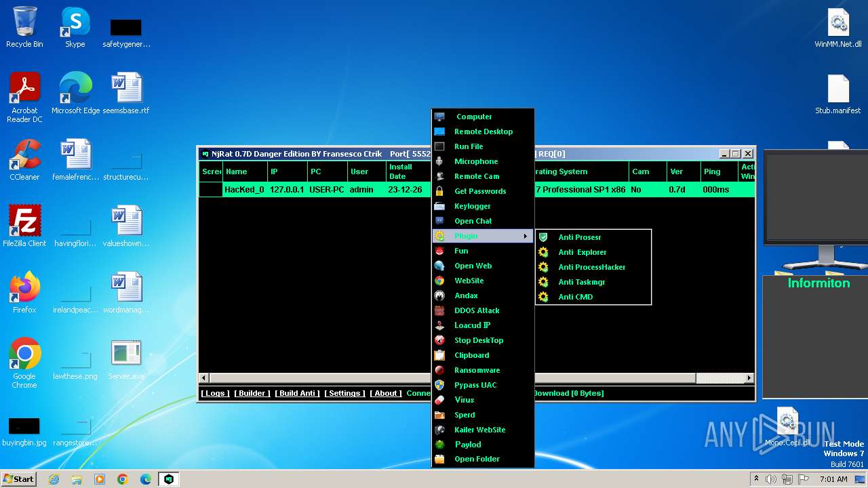The image size is (868, 488).
Task: Select the Stub.manifest desktop file
Action: (838, 94)
